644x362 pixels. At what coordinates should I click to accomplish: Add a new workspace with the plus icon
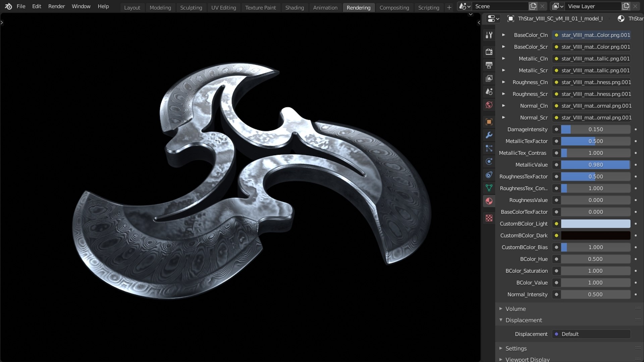(449, 7)
